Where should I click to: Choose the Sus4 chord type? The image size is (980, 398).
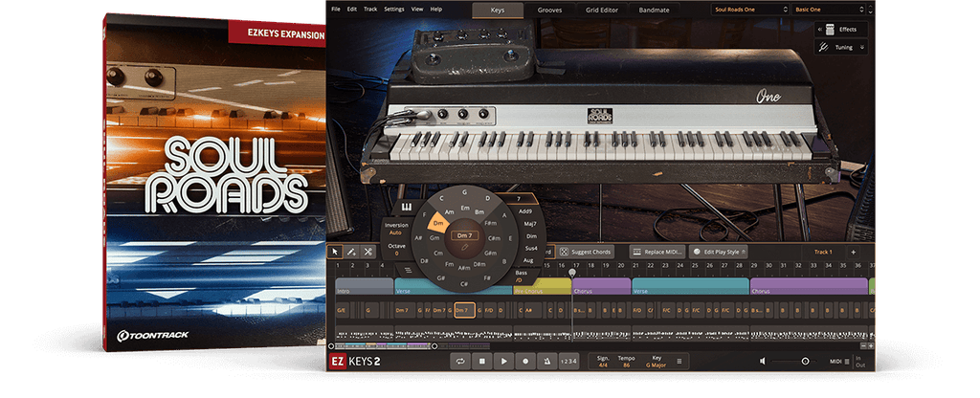click(530, 249)
